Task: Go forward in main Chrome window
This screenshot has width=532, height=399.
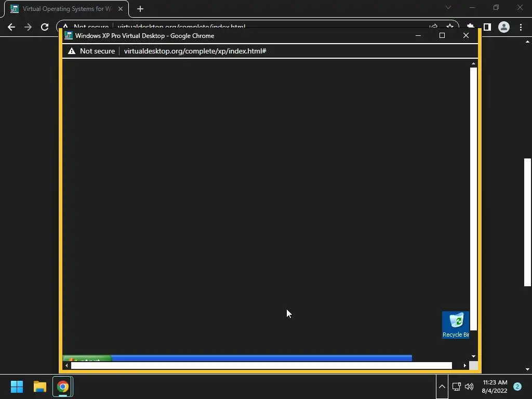Action: (x=28, y=27)
